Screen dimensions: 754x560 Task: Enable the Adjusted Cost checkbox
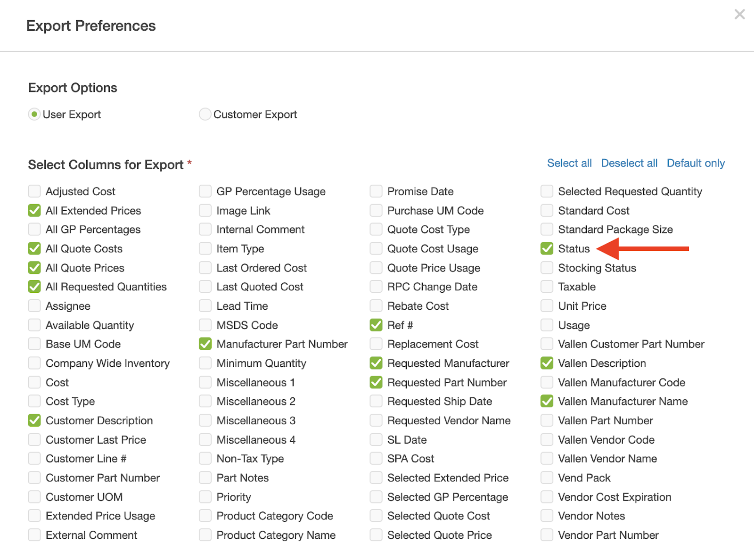click(x=34, y=191)
